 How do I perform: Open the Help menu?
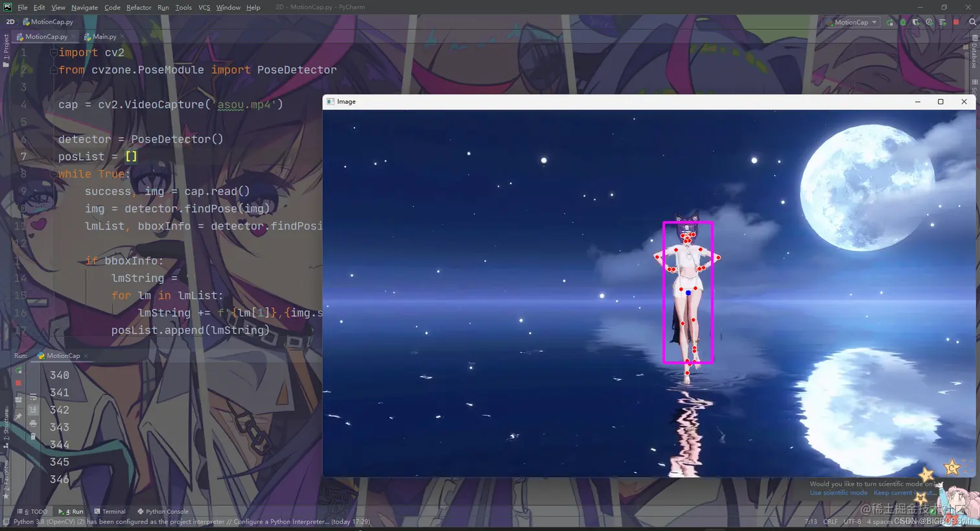[x=253, y=7]
